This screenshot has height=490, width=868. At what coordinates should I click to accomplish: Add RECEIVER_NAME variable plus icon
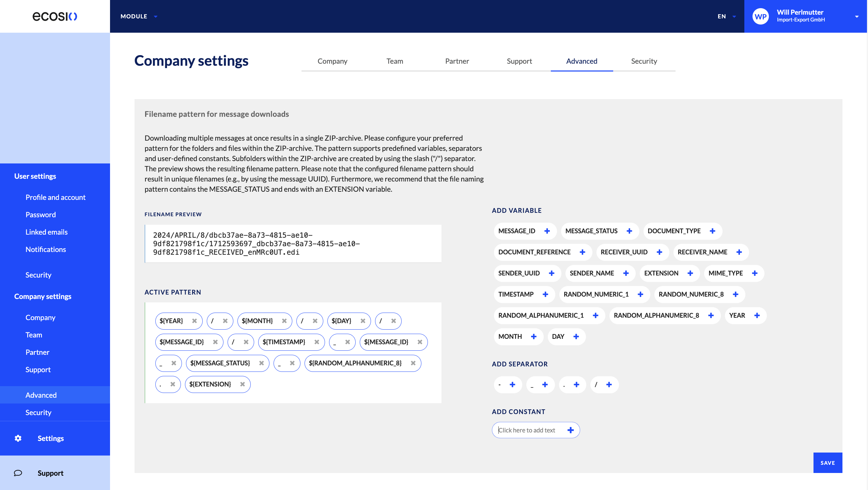point(739,252)
